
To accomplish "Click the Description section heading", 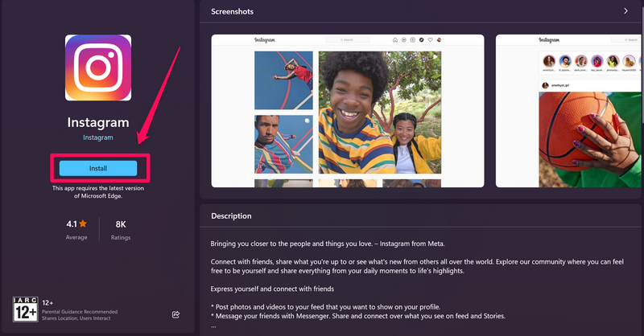I will (x=231, y=215).
